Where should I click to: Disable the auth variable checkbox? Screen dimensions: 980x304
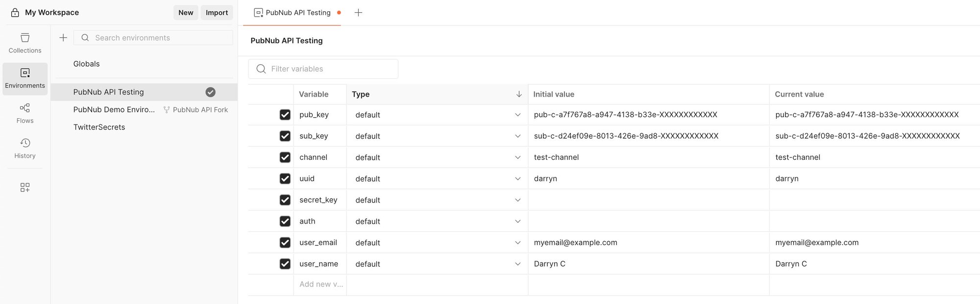tap(285, 221)
